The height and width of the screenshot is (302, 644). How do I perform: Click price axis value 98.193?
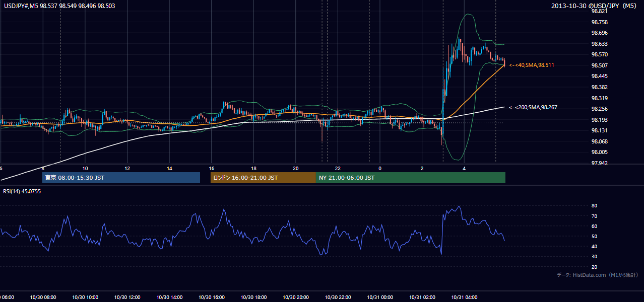(600, 120)
